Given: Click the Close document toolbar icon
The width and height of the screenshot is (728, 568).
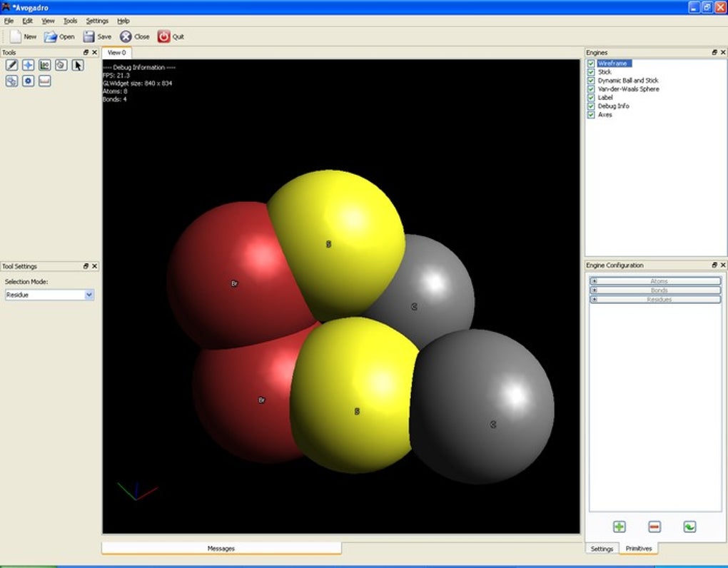Looking at the screenshot, I should tap(126, 36).
